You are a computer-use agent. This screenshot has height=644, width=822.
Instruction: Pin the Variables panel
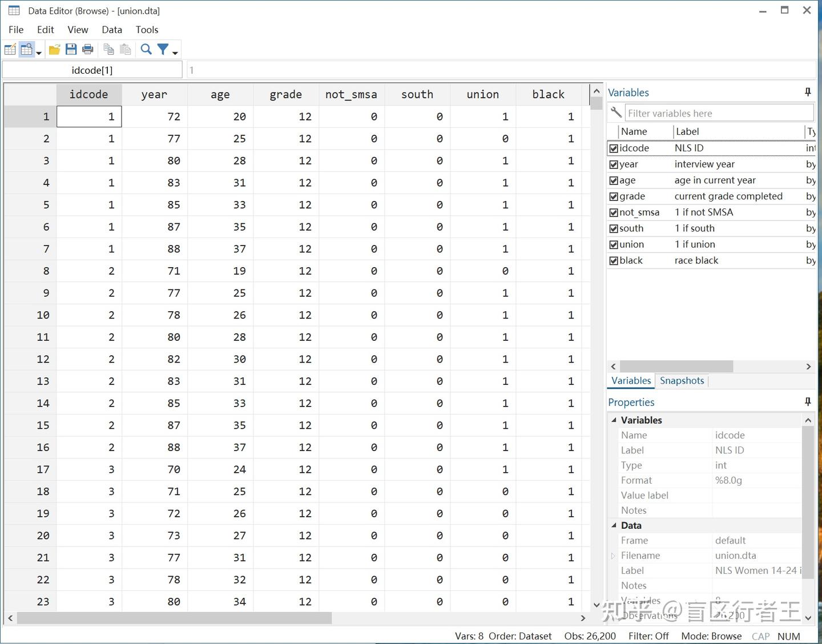[808, 92]
